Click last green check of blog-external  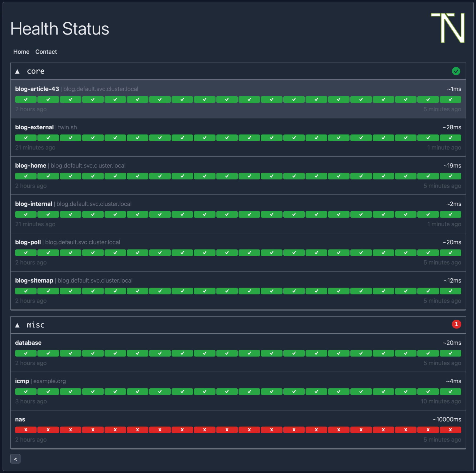450,138
